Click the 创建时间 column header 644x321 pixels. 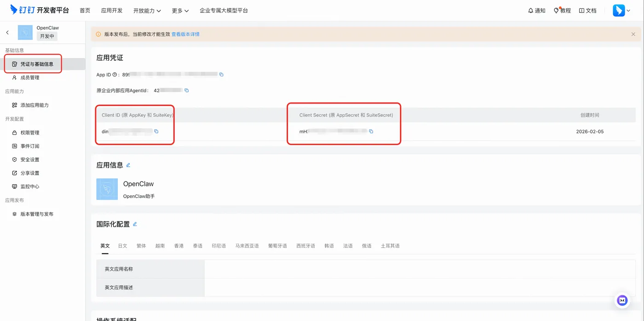[590, 115]
